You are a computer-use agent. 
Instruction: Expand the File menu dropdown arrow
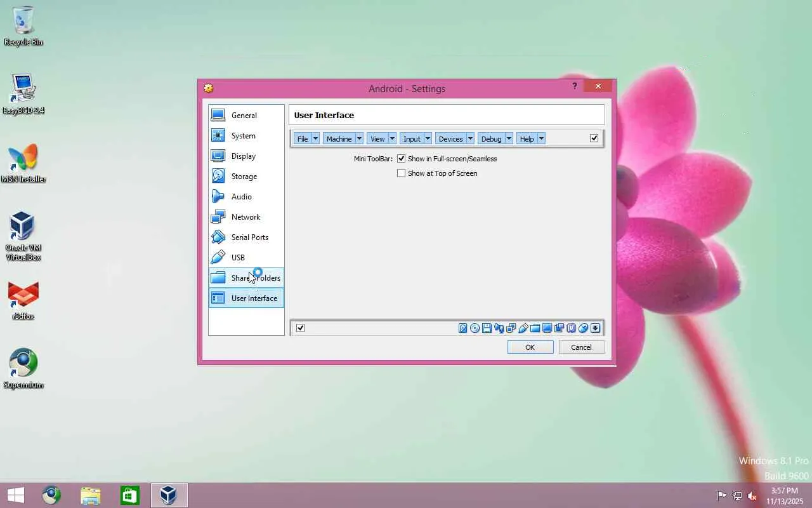(315, 139)
